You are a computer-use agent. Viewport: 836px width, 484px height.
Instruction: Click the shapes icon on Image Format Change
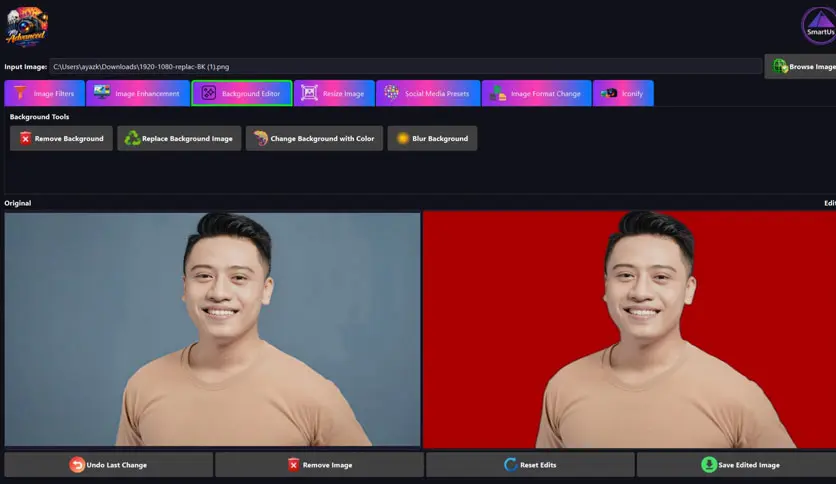click(497, 93)
